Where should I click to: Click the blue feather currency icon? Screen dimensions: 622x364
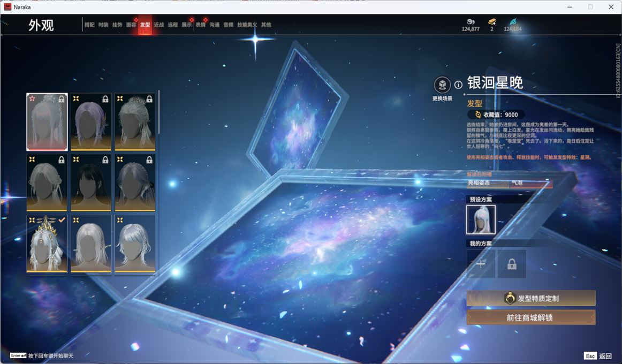point(513,22)
